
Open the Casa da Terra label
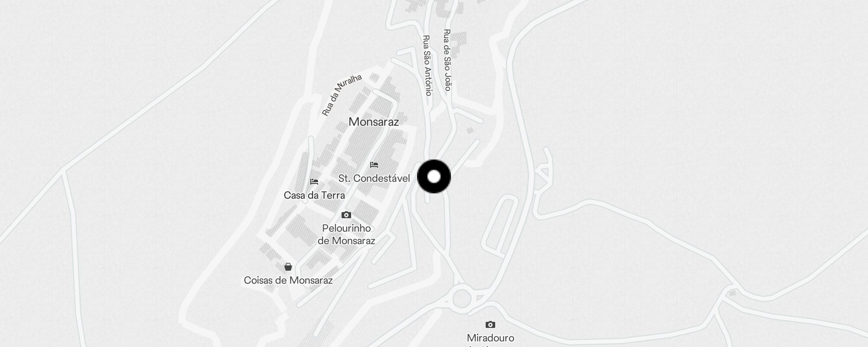coord(314,195)
